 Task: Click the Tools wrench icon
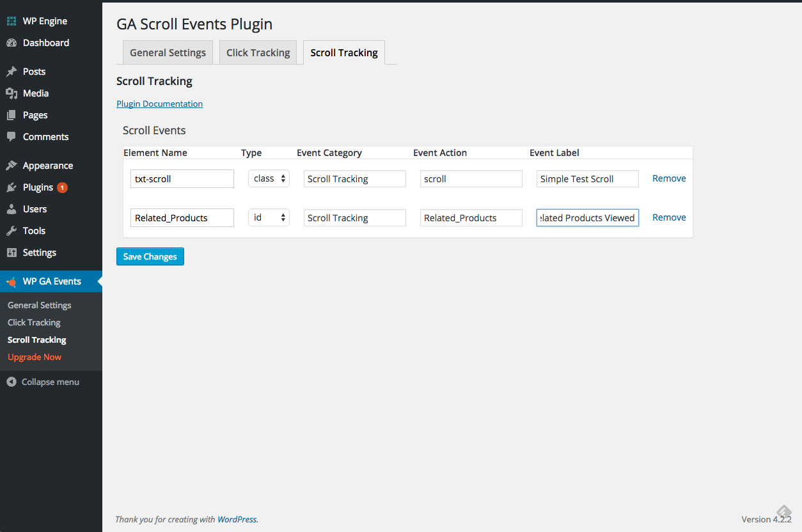tap(12, 231)
